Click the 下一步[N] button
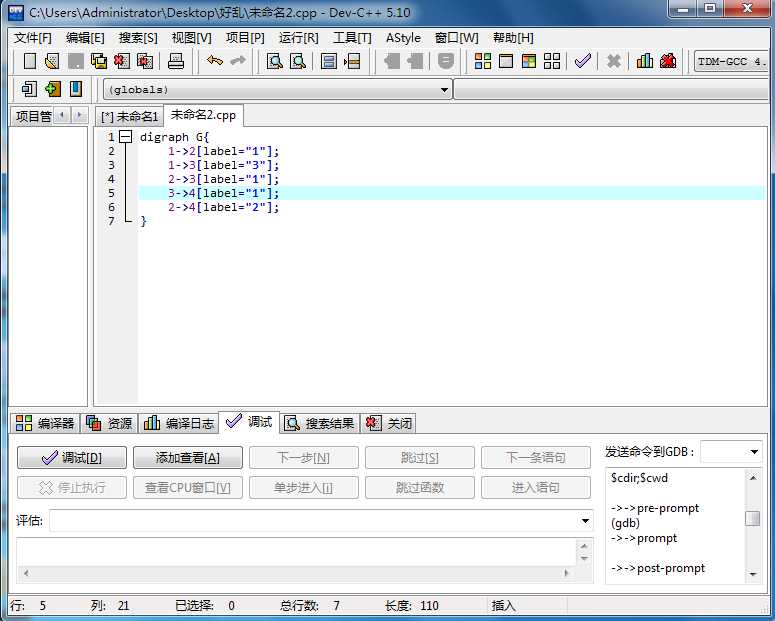This screenshot has height=621, width=775. click(304, 458)
